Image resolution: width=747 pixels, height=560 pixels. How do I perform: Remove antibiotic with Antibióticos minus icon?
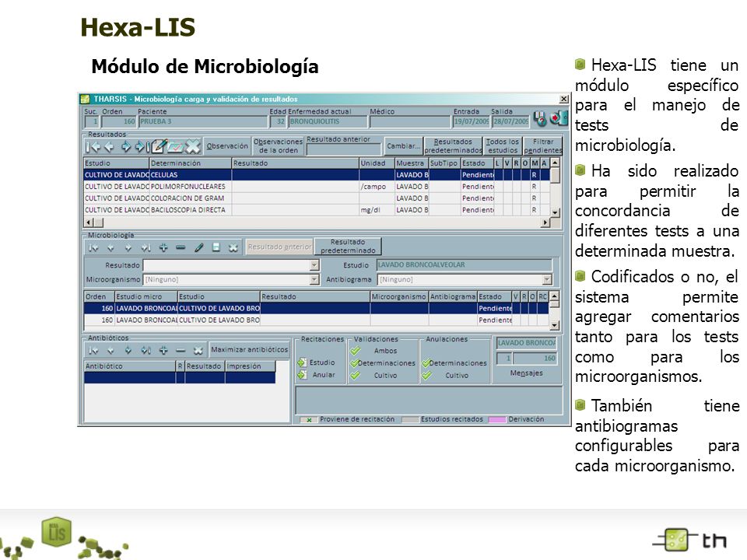click(x=181, y=351)
